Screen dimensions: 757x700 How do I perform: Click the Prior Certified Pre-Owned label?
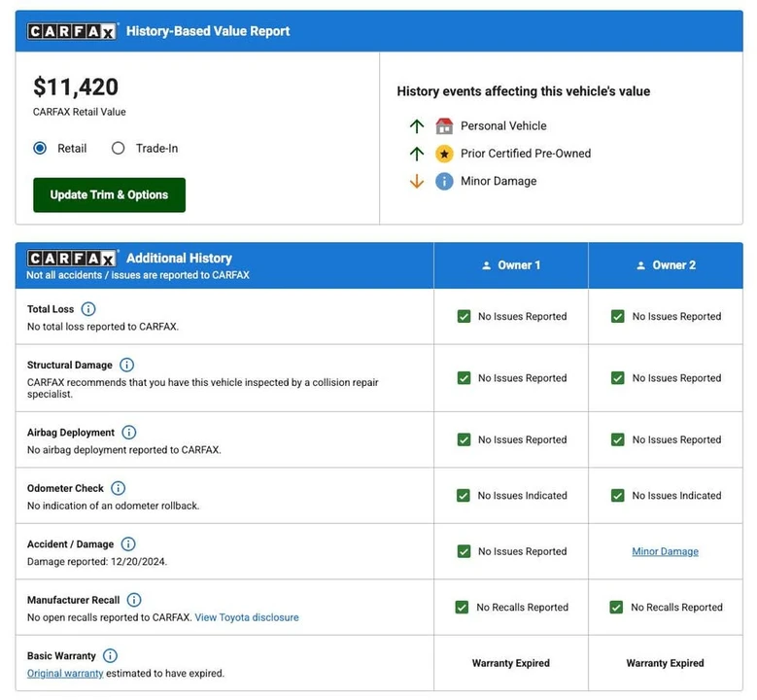point(526,154)
